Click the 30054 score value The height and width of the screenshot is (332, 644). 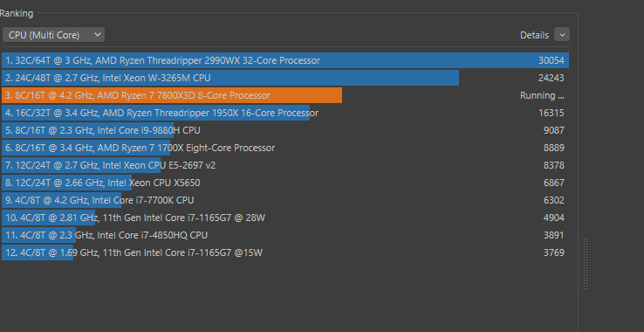coord(552,60)
